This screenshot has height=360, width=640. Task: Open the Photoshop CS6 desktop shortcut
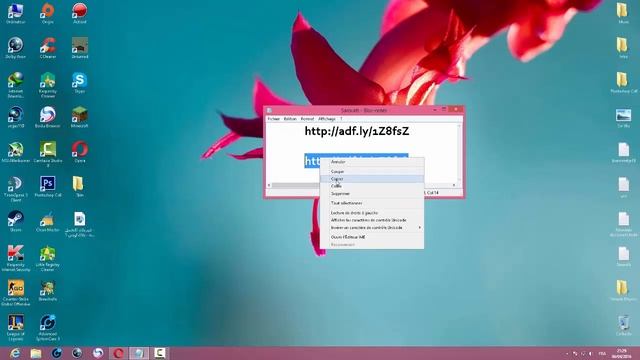click(48, 187)
